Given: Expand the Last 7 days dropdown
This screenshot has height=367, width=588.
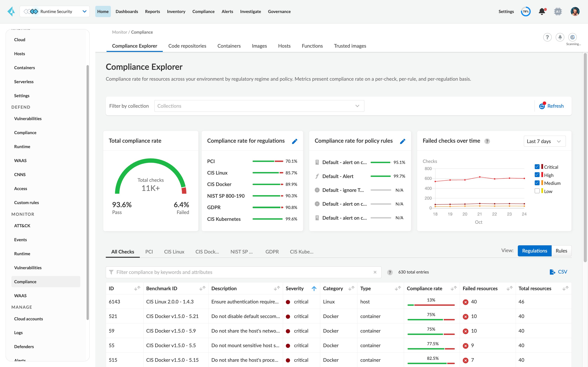Looking at the screenshot, I should pos(544,141).
